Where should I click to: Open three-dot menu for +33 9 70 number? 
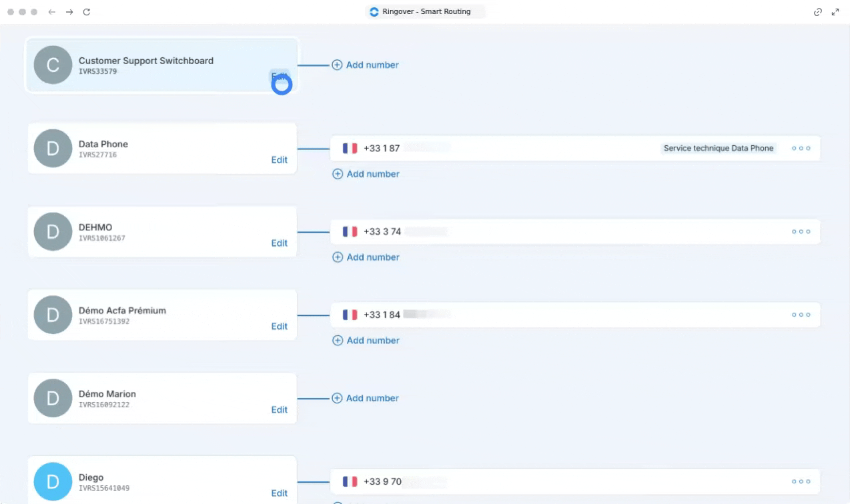[x=801, y=481]
